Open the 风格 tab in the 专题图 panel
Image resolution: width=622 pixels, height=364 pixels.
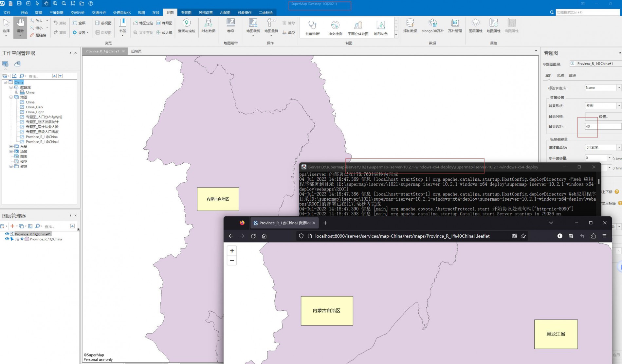pos(560,76)
